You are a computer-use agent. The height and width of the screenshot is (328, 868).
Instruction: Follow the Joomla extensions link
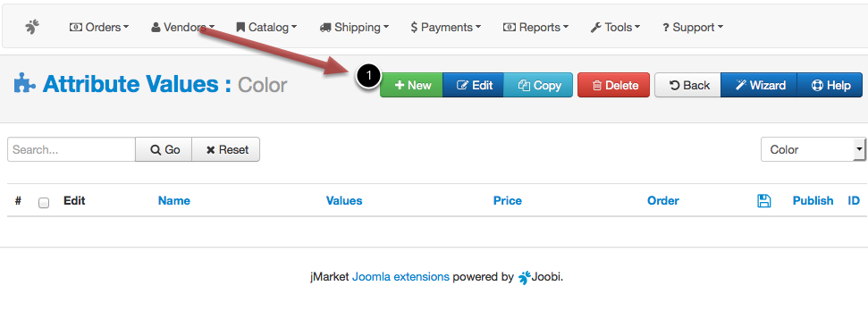[400, 277]
